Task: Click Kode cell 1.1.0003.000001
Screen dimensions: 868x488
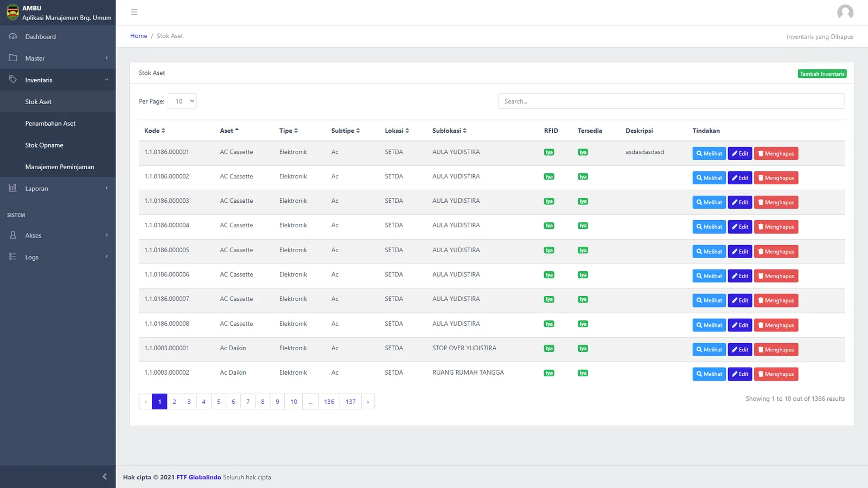Action: (x=167, y=348)
